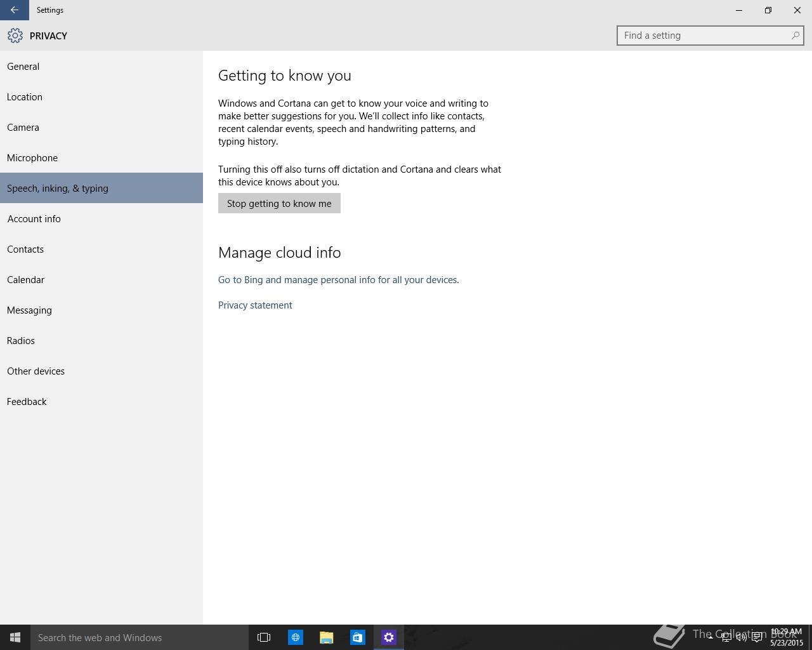Open the Action Center notifications icon

[x=757, y=637]
